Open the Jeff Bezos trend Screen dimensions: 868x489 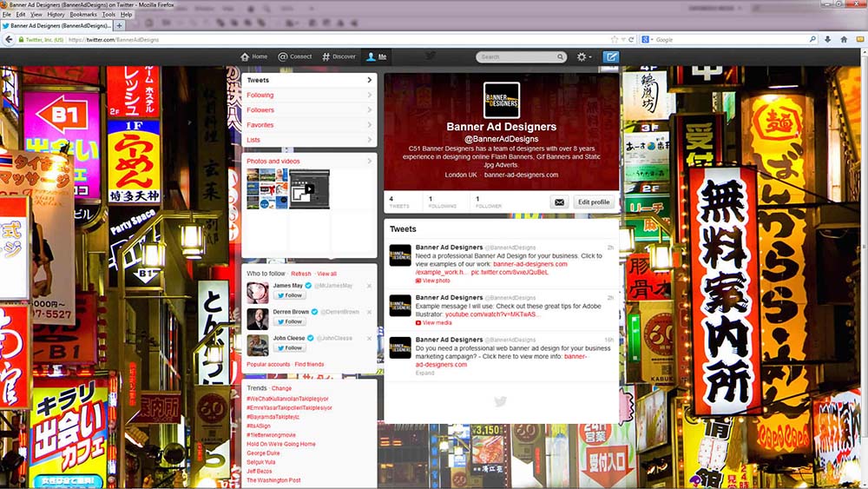(x=259, y=472)
